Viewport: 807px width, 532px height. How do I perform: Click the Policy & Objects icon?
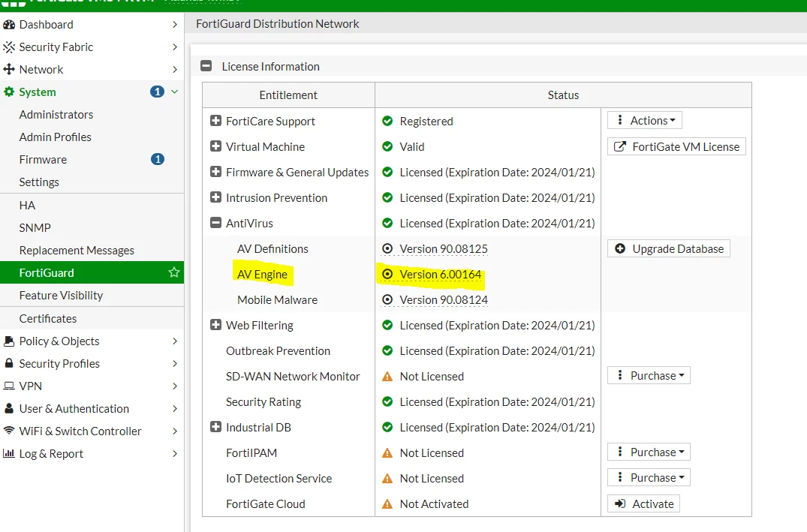[9, 341]
